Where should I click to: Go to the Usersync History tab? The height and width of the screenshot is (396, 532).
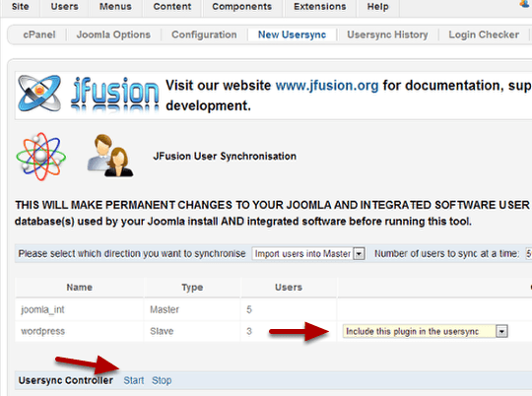pyautogui.click(x=387, y=34)
